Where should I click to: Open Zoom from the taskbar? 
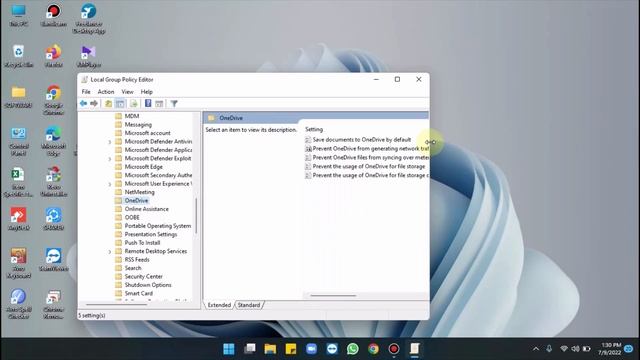pos(311,349)
